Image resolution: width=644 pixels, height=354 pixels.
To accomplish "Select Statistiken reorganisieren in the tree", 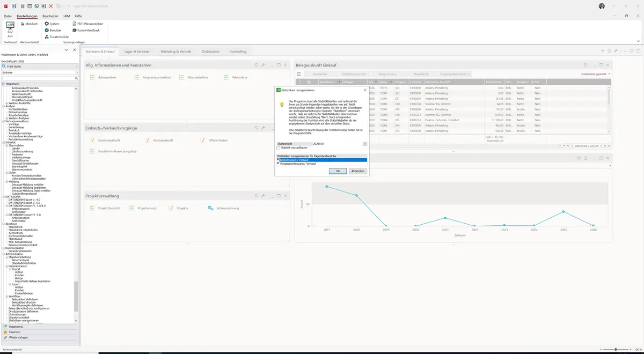I will pos(24,320).
